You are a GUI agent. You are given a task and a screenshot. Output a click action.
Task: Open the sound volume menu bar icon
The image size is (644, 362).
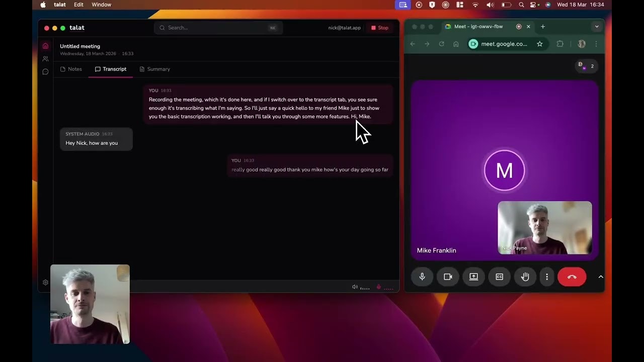[x=490, y=5]
